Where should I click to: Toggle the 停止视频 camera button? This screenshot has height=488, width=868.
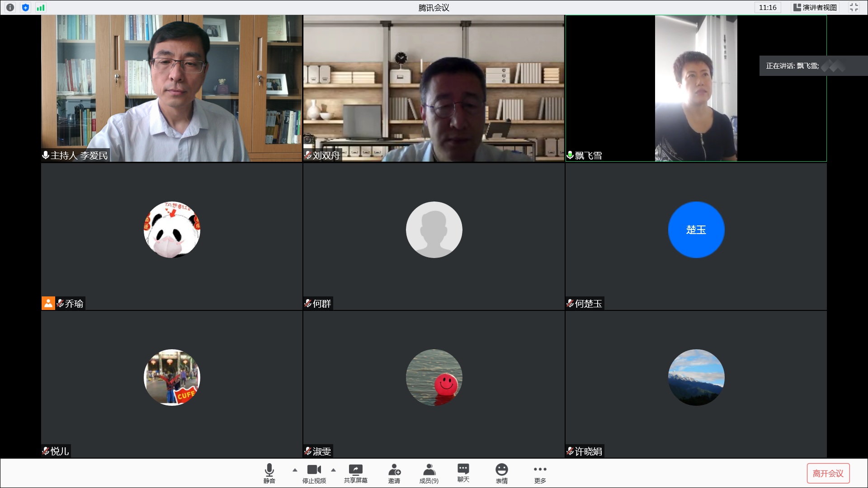314,473
